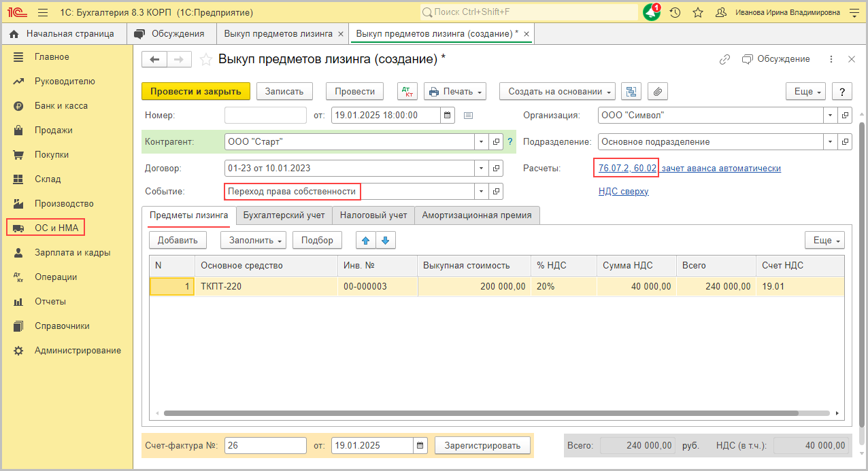The width and height of the screenshot is (868, 471).
Task: Open the help question mark button
Action: [x=842, y=91]
